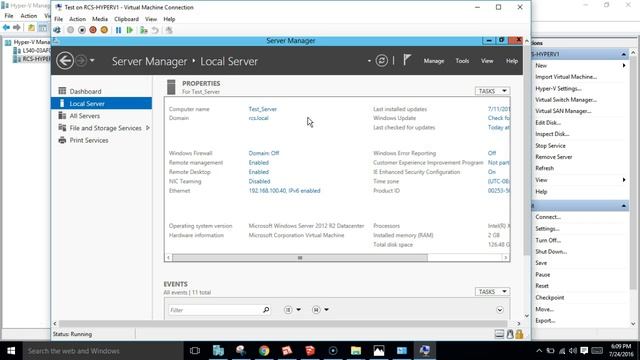640x360 pixels.
Task: Click Export in Hyper-V Actions pane
Action: 545,320
